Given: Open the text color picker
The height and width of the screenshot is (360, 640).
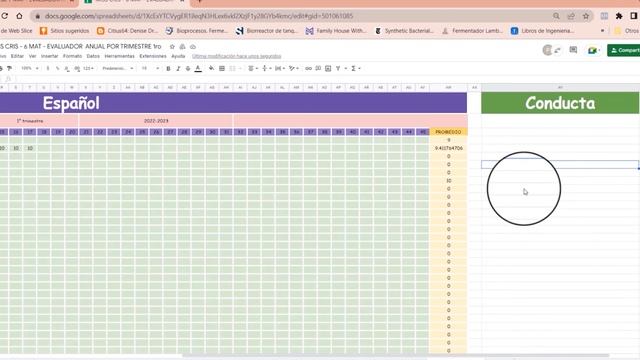Looking at the screenshot, I should (198, 69).
